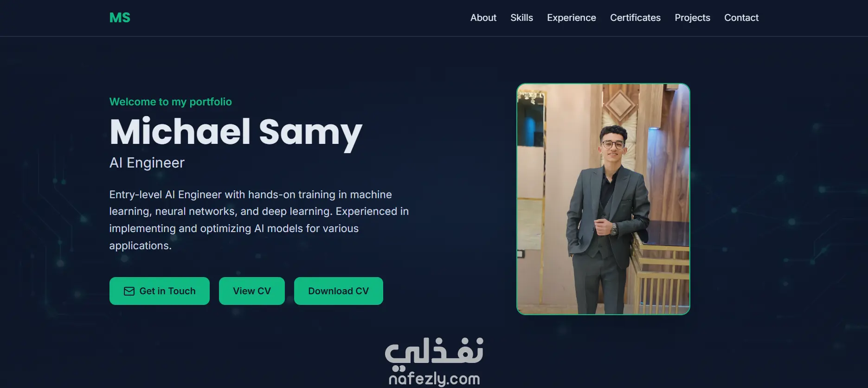Viewport: 868px width, 388px height.
Task: Select Contact in the top menu
Action: click(741, 18)
